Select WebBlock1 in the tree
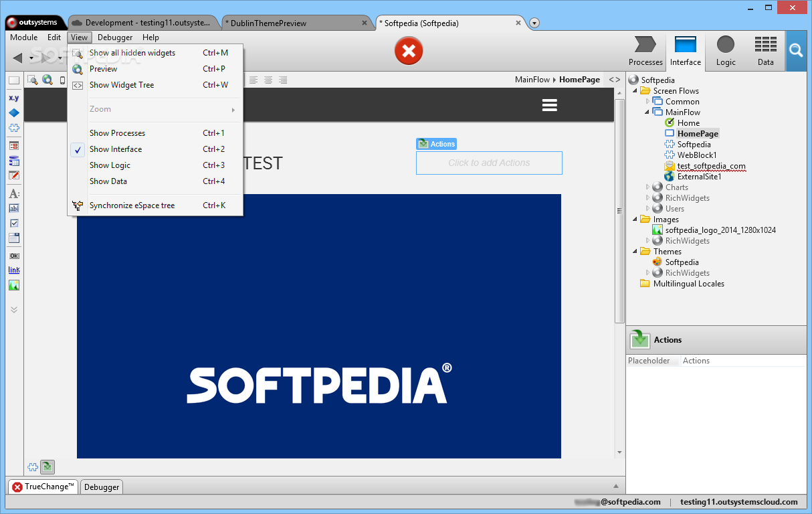This screenshot has height=514, width=812. click(697, 155)
